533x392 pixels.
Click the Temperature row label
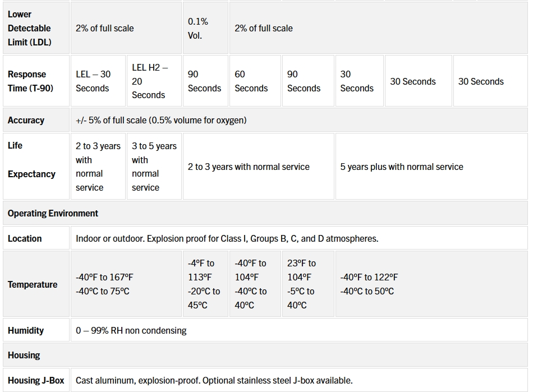coord(33,284)
